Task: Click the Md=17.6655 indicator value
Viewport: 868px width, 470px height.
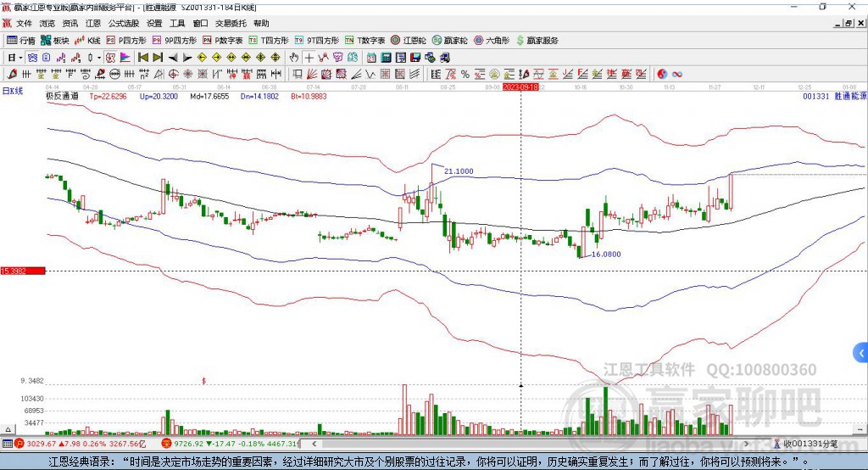Action: point(209,96)
